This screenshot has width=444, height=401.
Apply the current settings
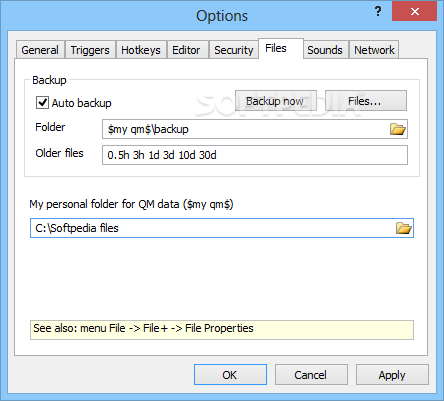[392, 375]
